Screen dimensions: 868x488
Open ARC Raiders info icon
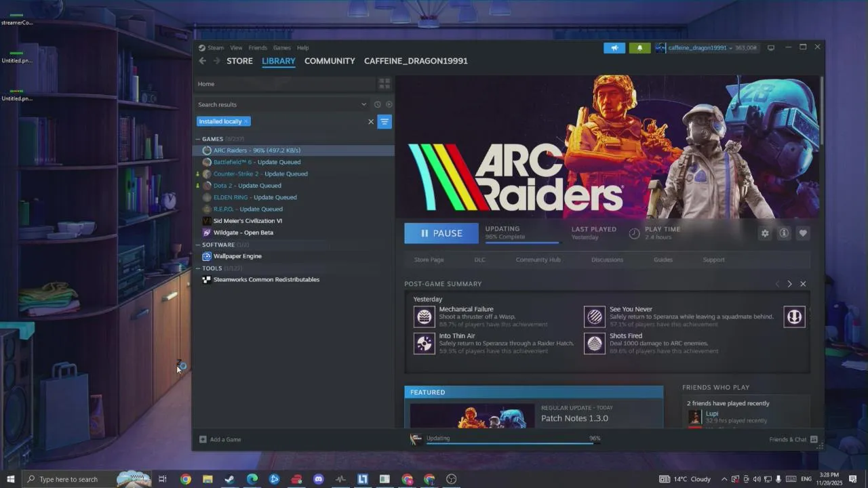click(784, 233)
